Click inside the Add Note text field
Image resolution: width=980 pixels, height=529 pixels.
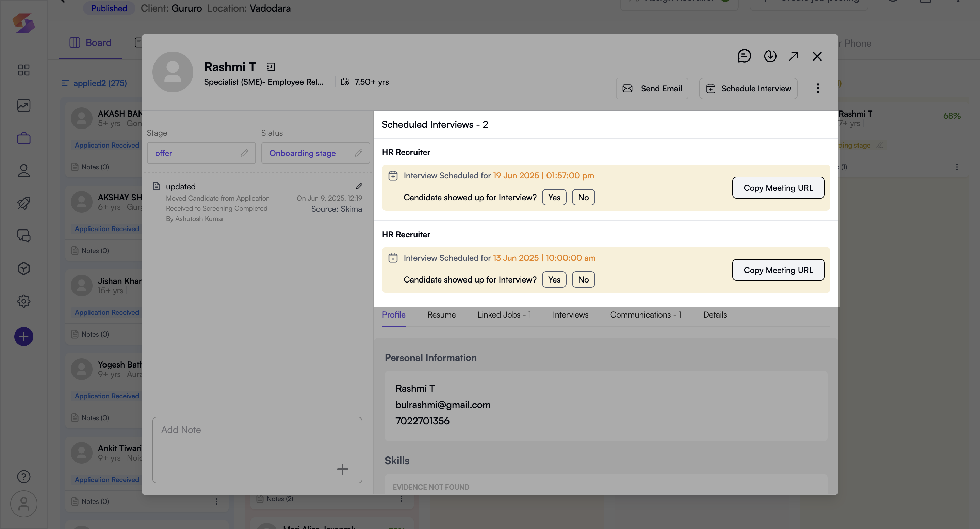click(x=257, y=450)
